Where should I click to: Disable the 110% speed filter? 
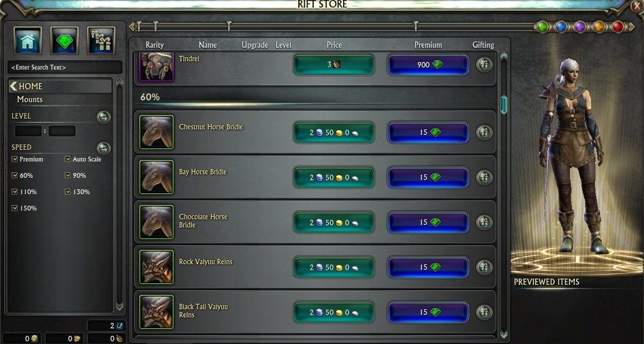[15, 192]
